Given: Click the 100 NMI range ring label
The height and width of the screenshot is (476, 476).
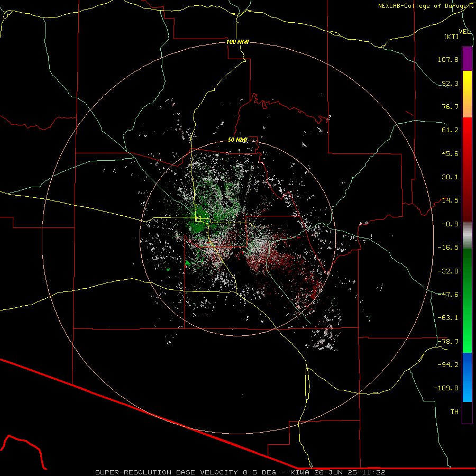Looking at the screenshot, I should coord(237,42).
